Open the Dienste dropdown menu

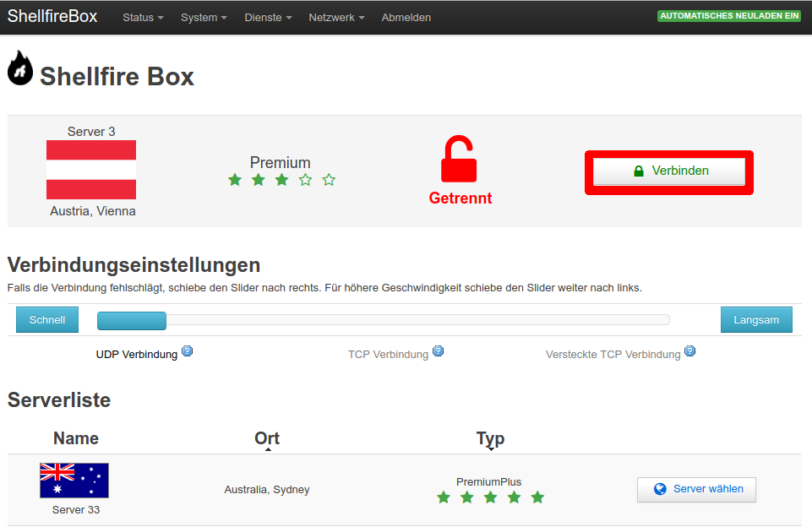click(268, 17)
